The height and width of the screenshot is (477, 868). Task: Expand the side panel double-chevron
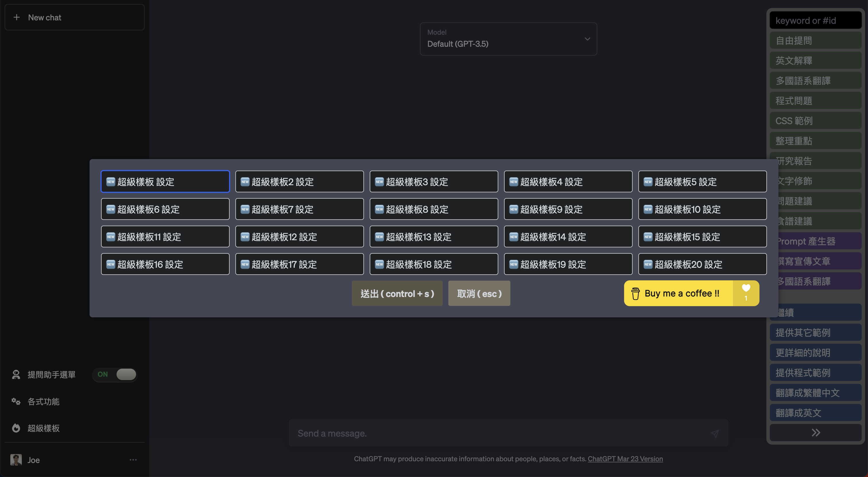click(x=815, y=433)
